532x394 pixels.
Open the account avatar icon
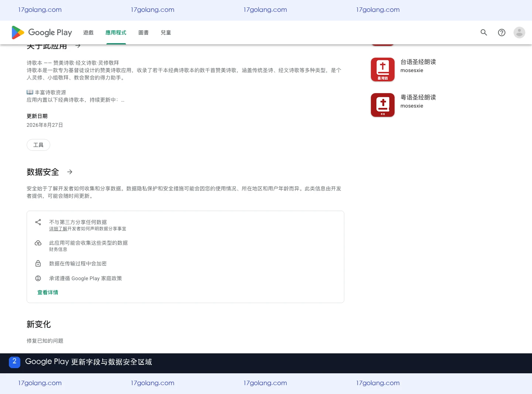point(519,33)
